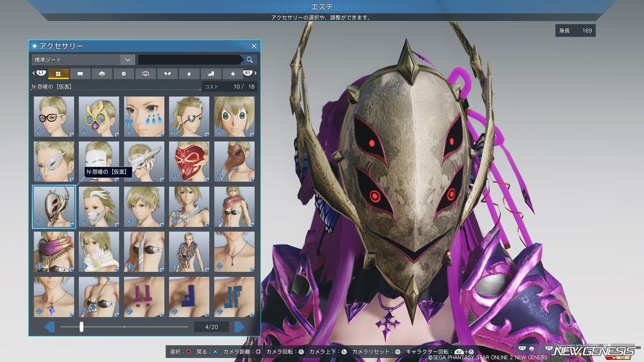This screenshot has height=362, width=644.
Task: Click the accessory search text field
Action: click(189, 60)
